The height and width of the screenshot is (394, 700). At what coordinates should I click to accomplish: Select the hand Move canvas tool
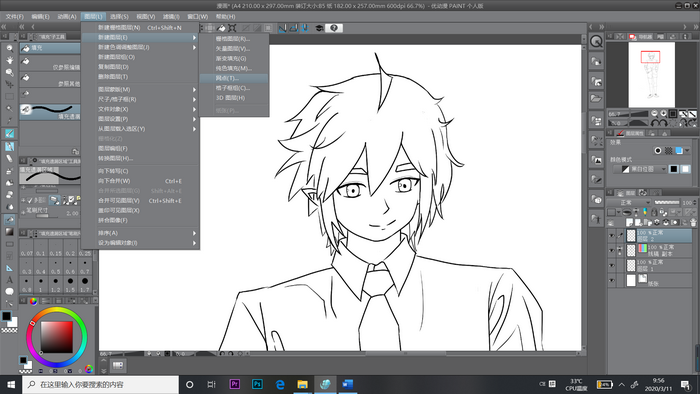pos(9,60)
